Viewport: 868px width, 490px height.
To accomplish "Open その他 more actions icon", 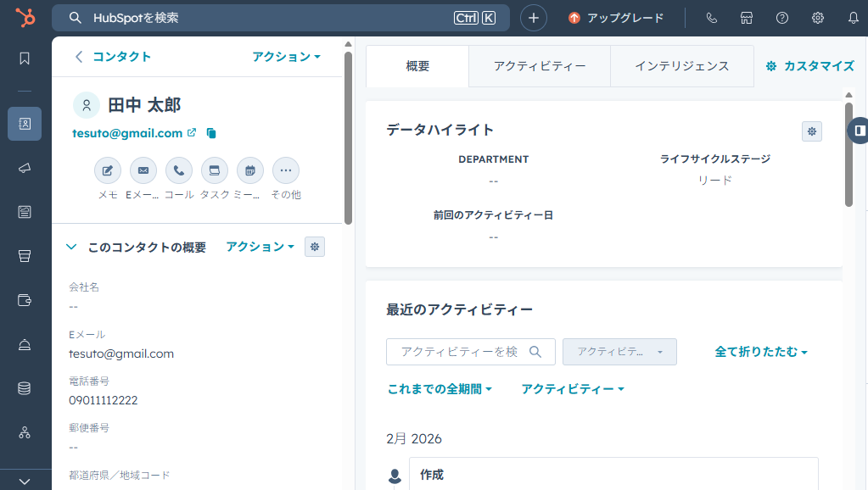I will click(x=285, y=170).
